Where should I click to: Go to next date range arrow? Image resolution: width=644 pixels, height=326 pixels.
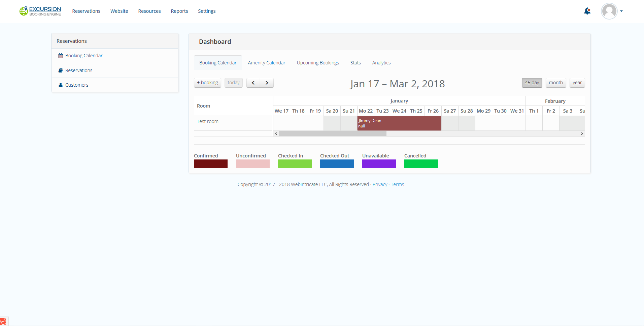[267, 83]
